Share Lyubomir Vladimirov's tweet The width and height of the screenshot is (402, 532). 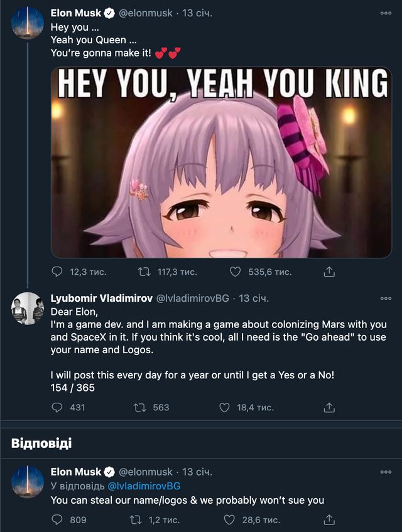(329, 407)
